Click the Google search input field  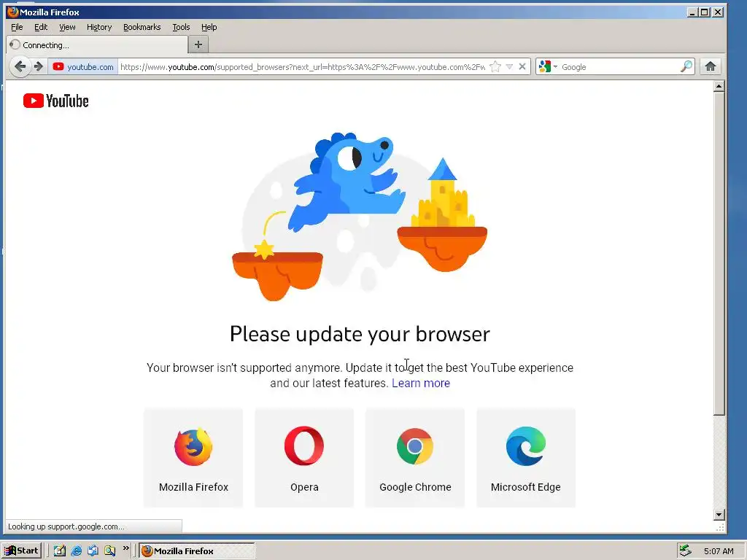(619, 67)
